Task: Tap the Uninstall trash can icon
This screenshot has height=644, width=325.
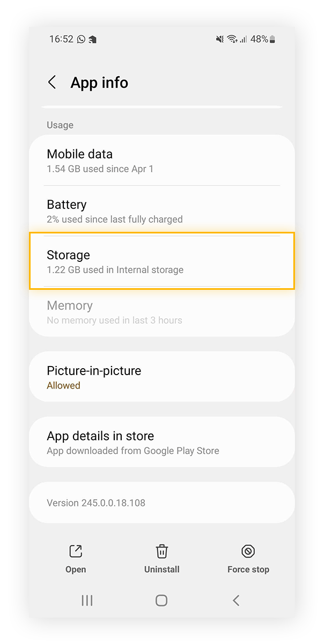Action: pyautogui.click(x=161, y=551)
